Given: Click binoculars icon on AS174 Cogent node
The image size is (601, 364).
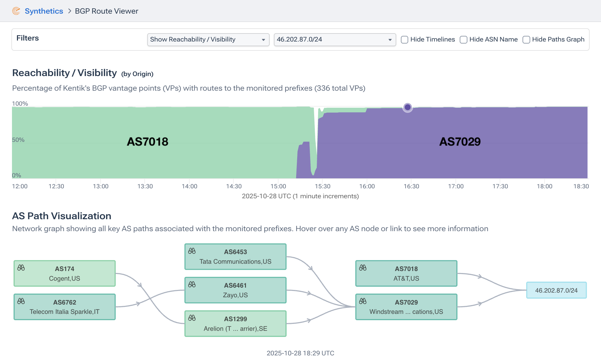Looking at the screenshot, I should 21,268.
